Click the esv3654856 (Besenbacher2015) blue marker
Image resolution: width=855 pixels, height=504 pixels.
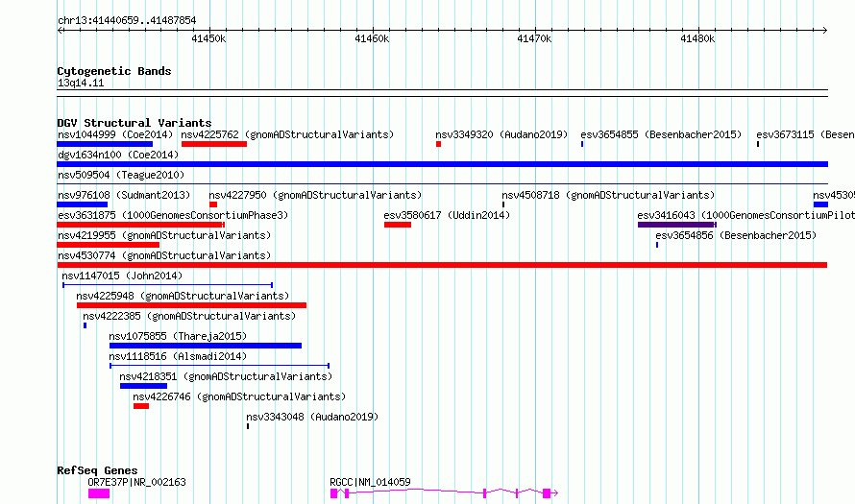click(656, 245)
